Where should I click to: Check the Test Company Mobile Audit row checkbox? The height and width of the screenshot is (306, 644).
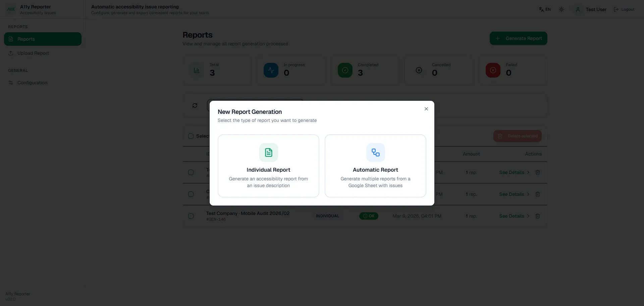pyautogui.click(x=191, y=216)
